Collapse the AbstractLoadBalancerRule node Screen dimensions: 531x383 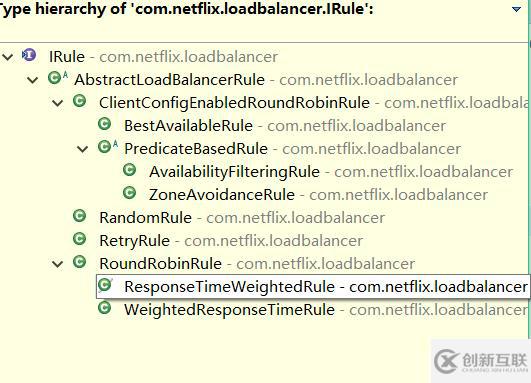33,80
